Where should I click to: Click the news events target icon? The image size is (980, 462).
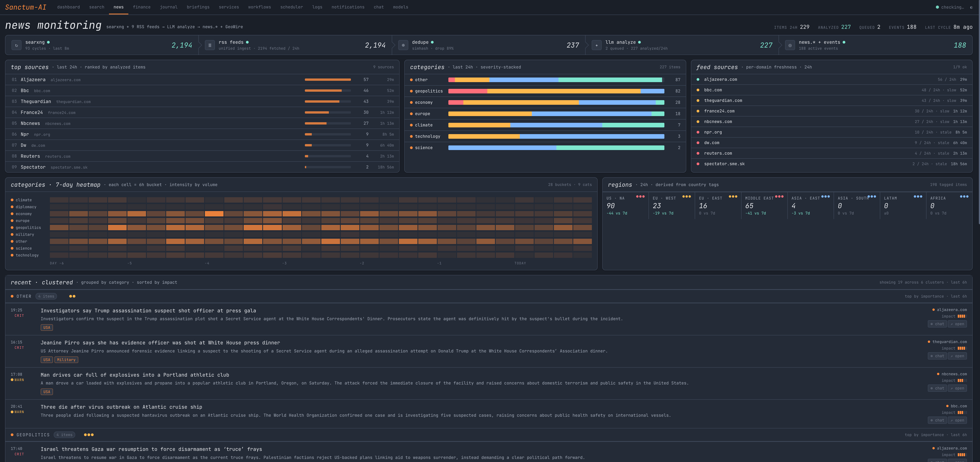pyautogui.click(x=790, y=45)
